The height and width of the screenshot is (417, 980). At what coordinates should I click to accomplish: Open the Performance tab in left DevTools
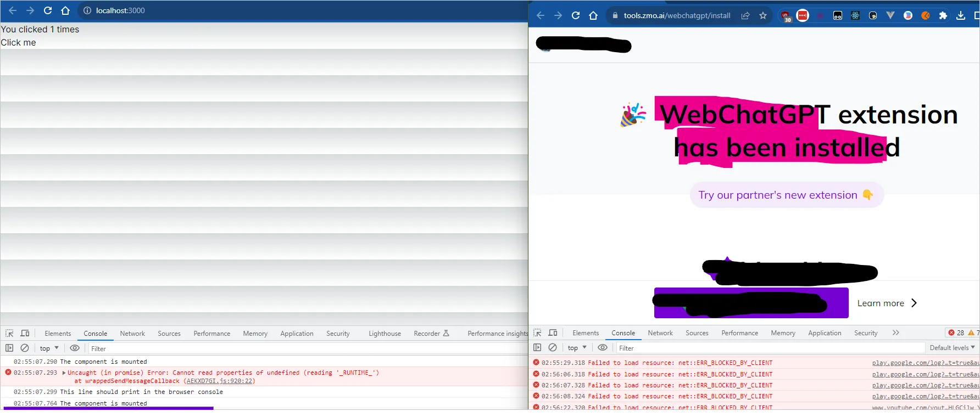click(x=211, y=334)
